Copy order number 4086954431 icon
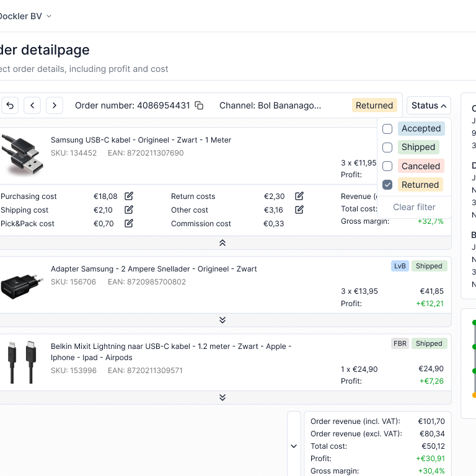Screen dimensions: 476x476 click(x=199, y=105)
